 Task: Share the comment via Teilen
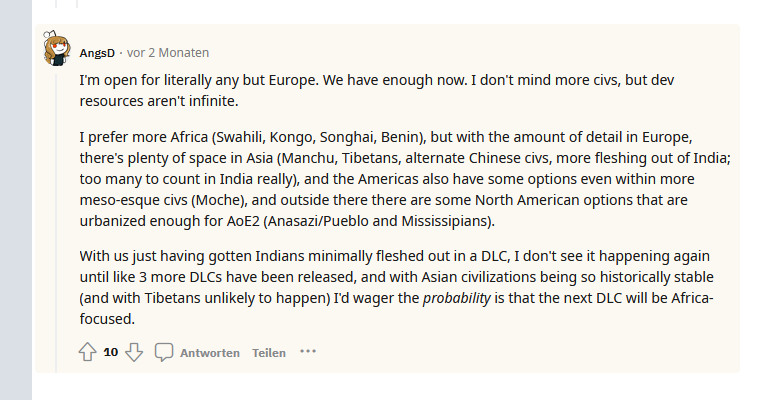[x=269, y=353]
